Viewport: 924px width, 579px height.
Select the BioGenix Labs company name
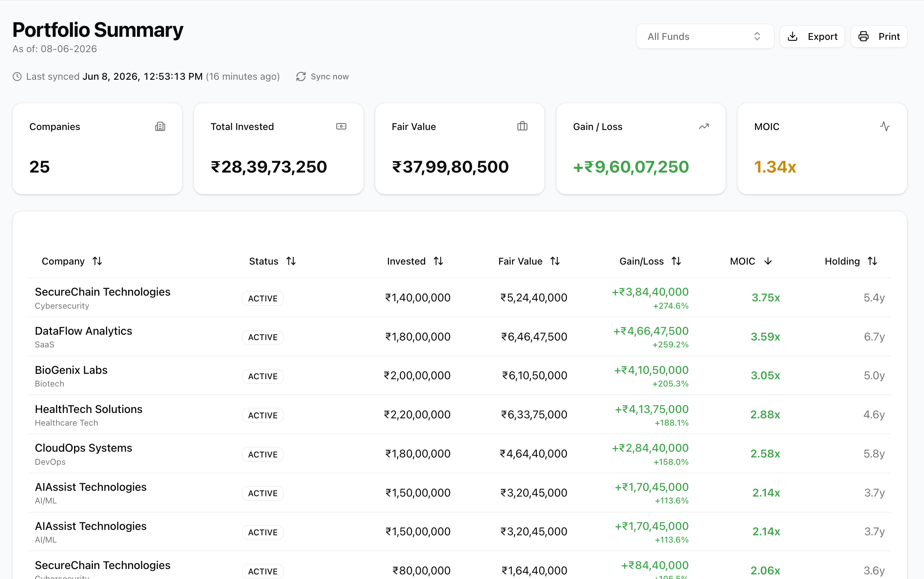(x=71, y=370)
